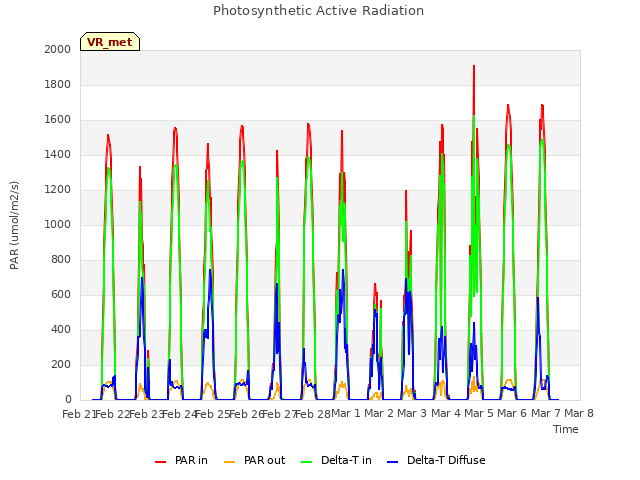Screen dimensions: 640x480
Task: Click the tallest red PAR in spike near 1900
Action: point(474,67)
